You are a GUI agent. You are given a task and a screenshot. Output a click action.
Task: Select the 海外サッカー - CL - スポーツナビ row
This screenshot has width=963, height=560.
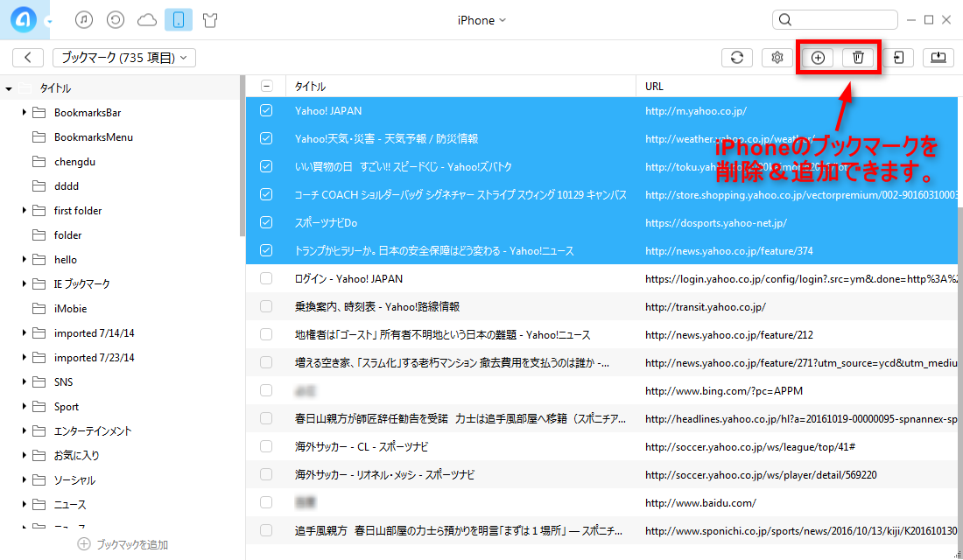point(602,446)
